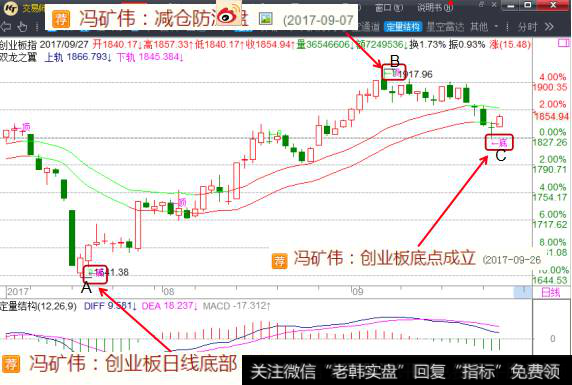
Task: Open the 说明书 menu
Action: (x=434, y=7)
